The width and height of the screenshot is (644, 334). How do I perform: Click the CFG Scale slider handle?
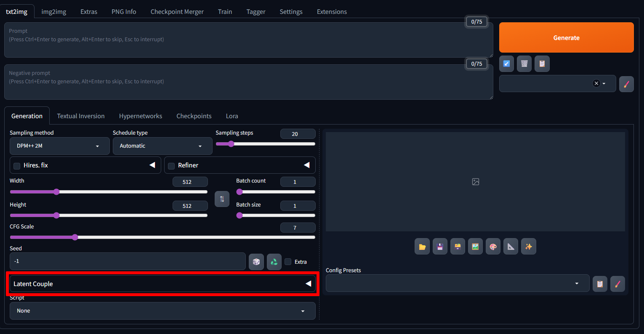[x=75, y=237]
